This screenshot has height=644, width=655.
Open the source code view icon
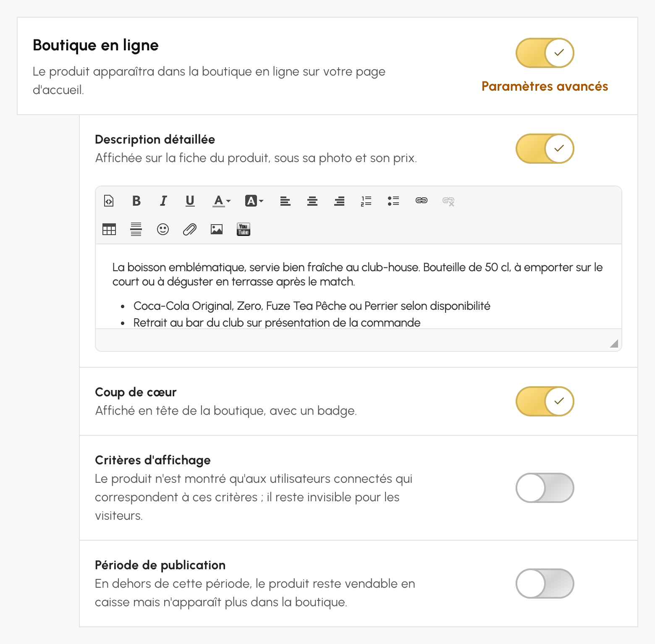pyautogui.click(x=109, y=201)
